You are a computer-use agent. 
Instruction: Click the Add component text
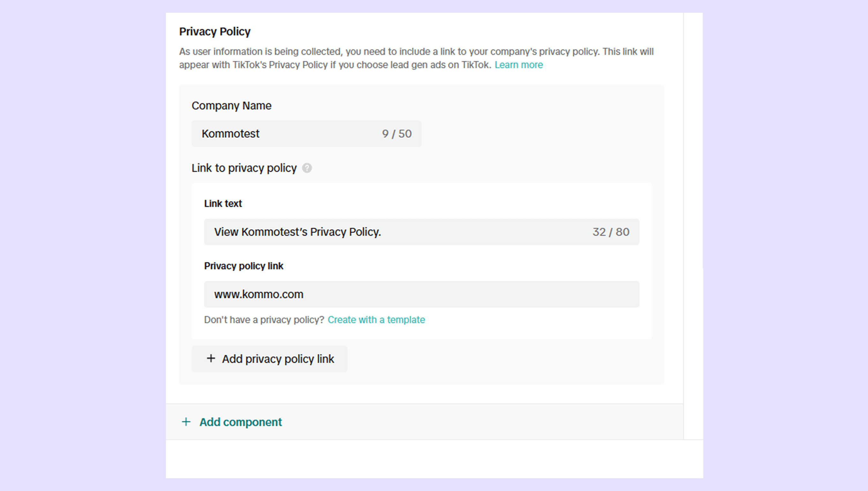(x=240, y=422)
